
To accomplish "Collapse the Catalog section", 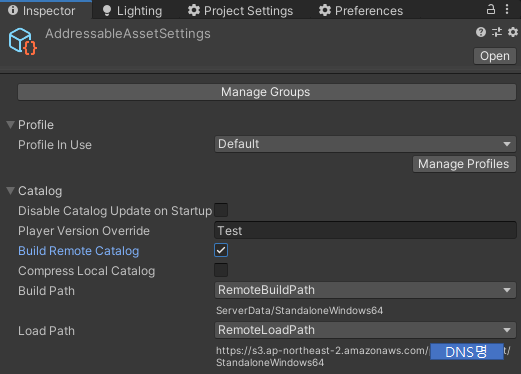I will coord(10,191).
